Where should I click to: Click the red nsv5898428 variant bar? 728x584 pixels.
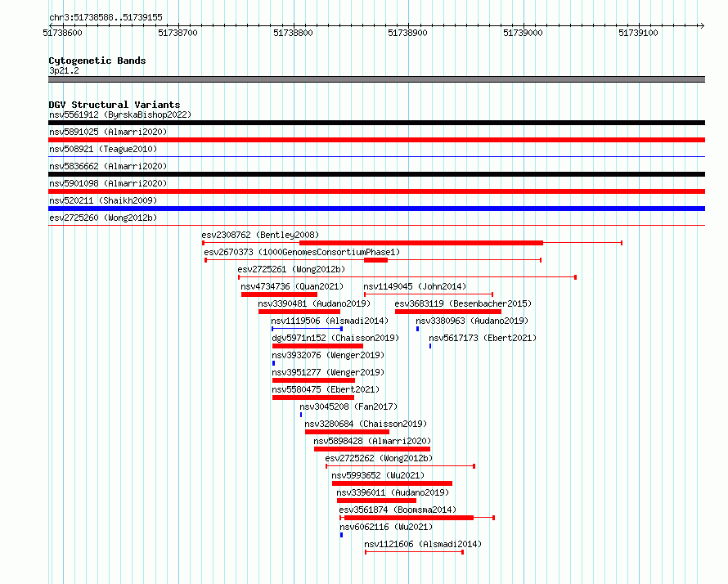[372, 449]
